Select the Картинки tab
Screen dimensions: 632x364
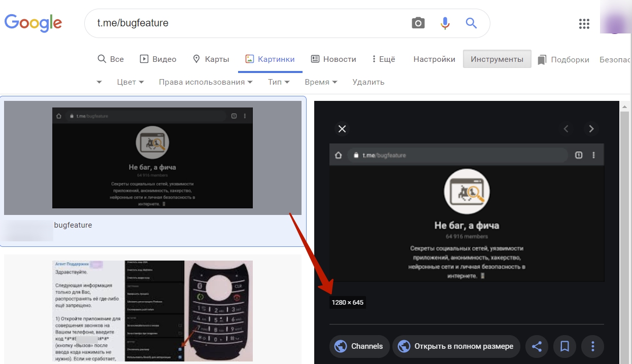tap(270, 59)
